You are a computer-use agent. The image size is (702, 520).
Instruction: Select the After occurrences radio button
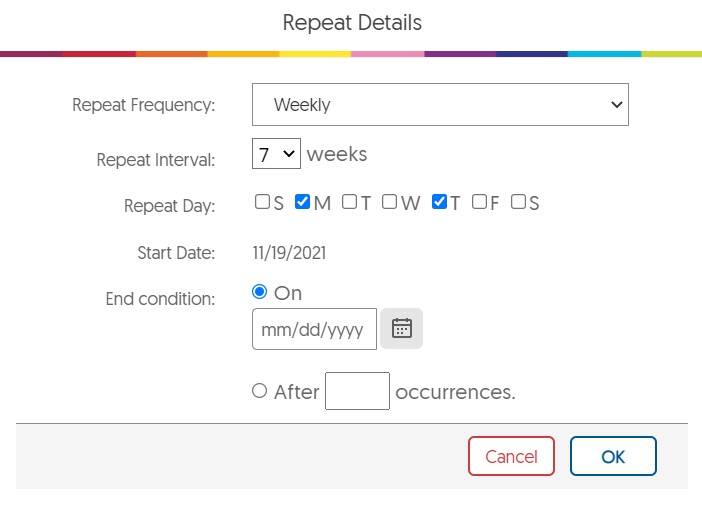pos(260,391)
